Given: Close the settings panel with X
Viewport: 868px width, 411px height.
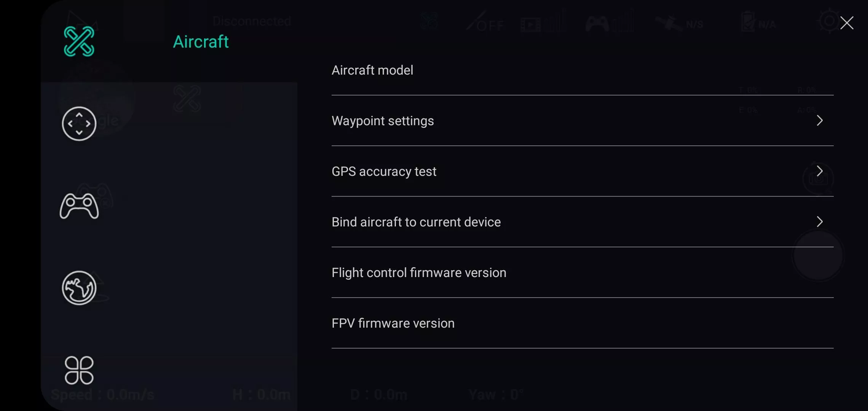Looking at the screenshot, I should pyautogui.click(x=847, y=23).
